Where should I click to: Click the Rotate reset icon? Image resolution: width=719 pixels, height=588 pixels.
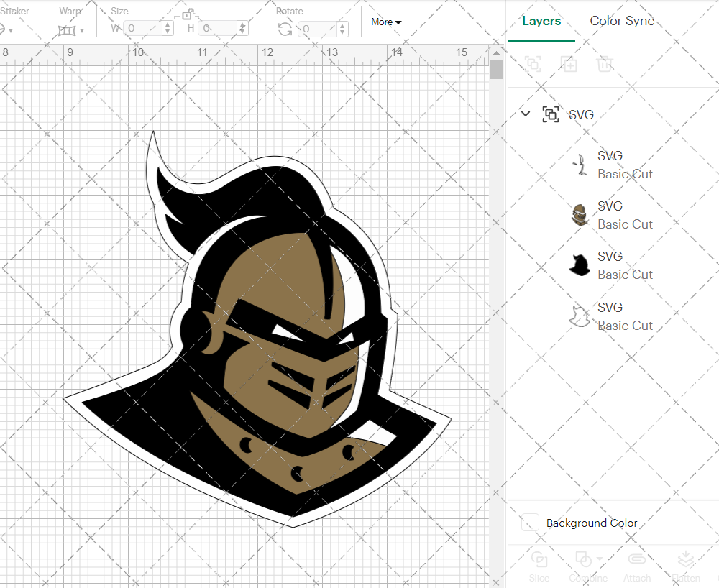coord(284,27)
